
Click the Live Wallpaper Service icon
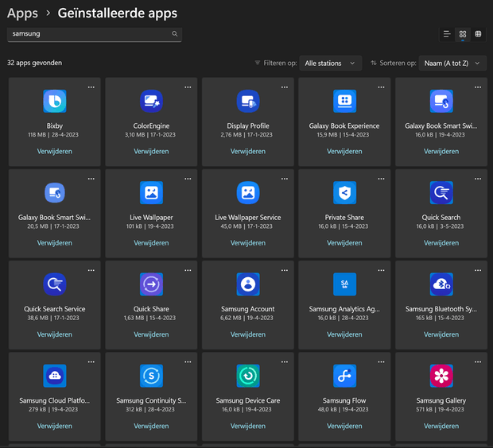click(x=248, y=192)
